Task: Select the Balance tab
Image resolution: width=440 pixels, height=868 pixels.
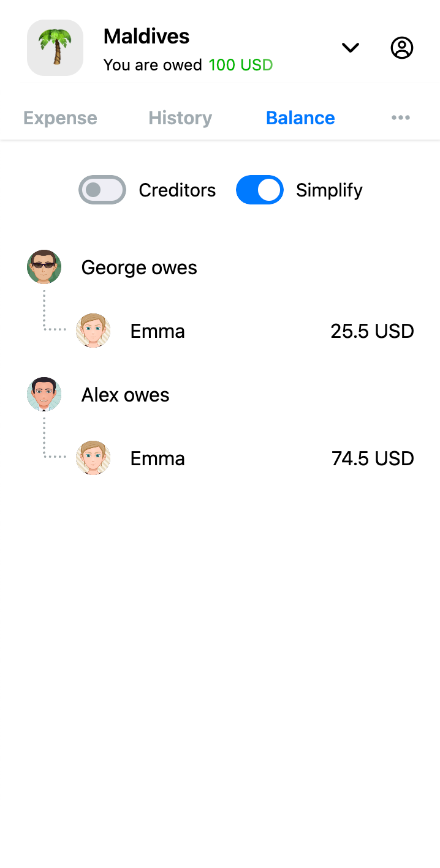Action: 300,118
